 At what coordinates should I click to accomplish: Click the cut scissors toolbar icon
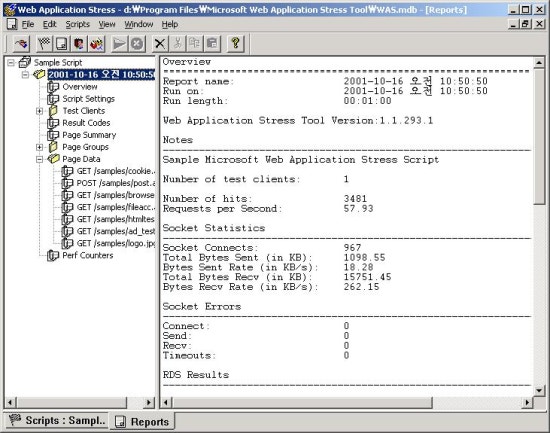coord(177,44)
